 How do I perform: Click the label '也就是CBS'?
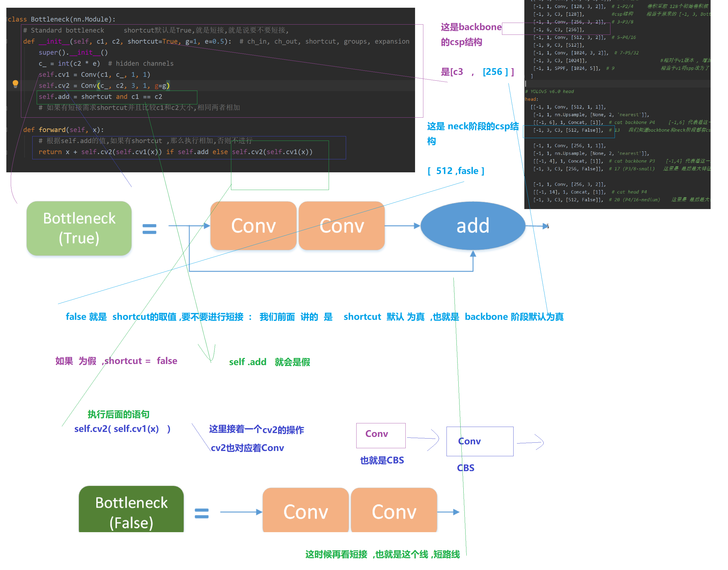pyautogui.click(x=382, y=460)
